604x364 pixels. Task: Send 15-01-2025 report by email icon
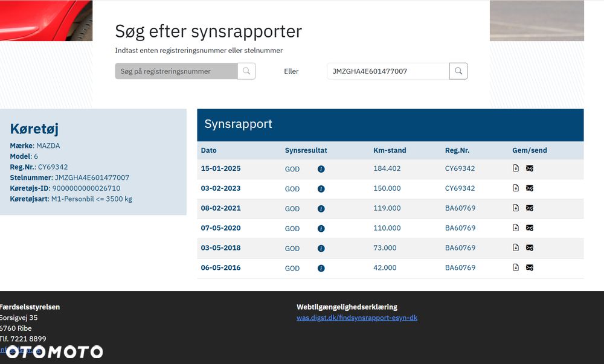pos(530,168)
